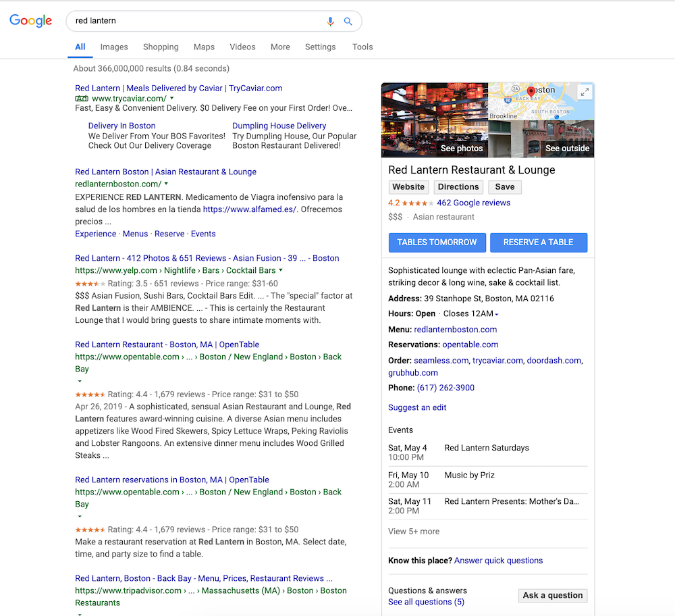Order via seamless.com link
This screenshot has width=675, height=616.
[441, 361]
